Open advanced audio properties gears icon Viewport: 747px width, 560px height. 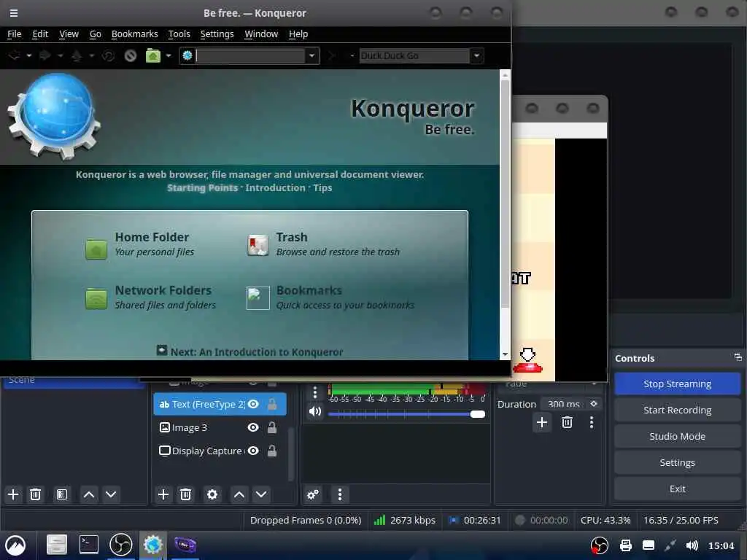click(313, 495)
